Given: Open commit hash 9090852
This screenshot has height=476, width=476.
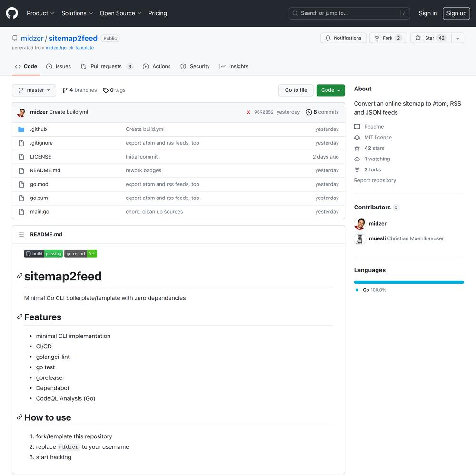Looking at the screenshot, I should (264, 112).
